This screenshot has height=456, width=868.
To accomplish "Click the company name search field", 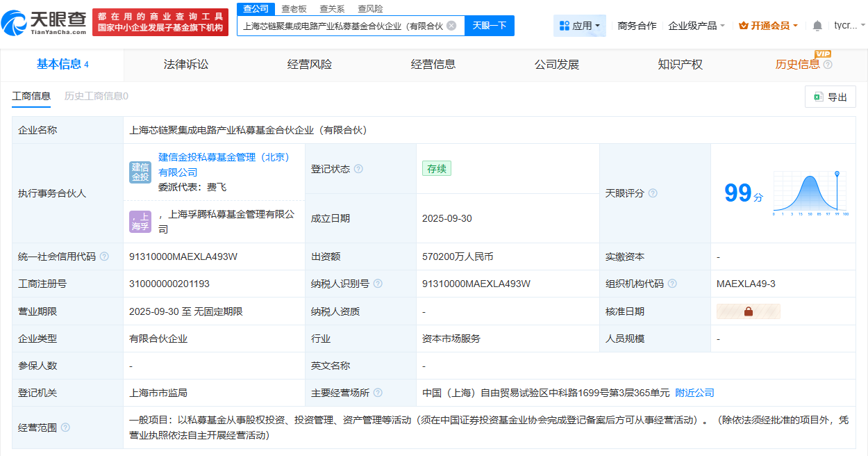I will point(342,26).
